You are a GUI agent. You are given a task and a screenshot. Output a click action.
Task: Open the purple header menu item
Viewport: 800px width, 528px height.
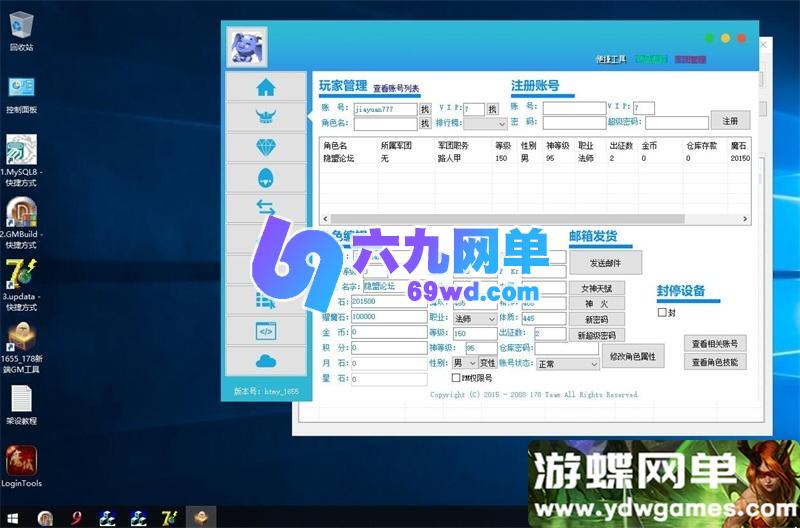690,60
